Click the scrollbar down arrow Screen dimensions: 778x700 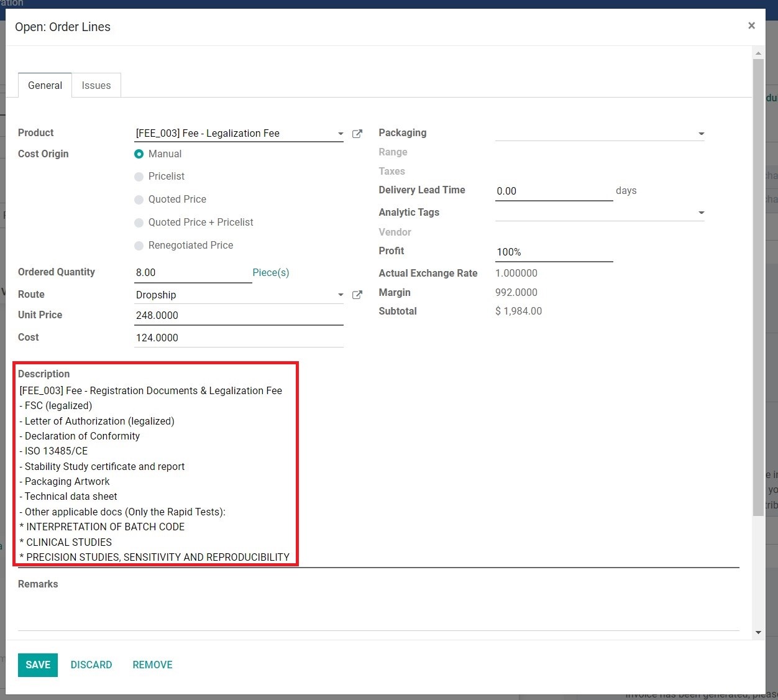click(x=758, y=632)
